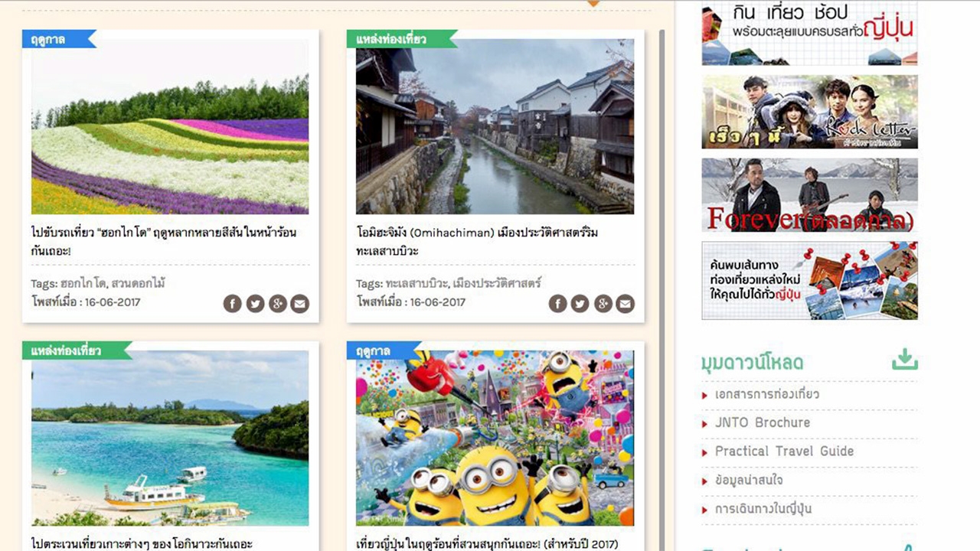Open the discover new routes Japan banner

click(809, 280)
